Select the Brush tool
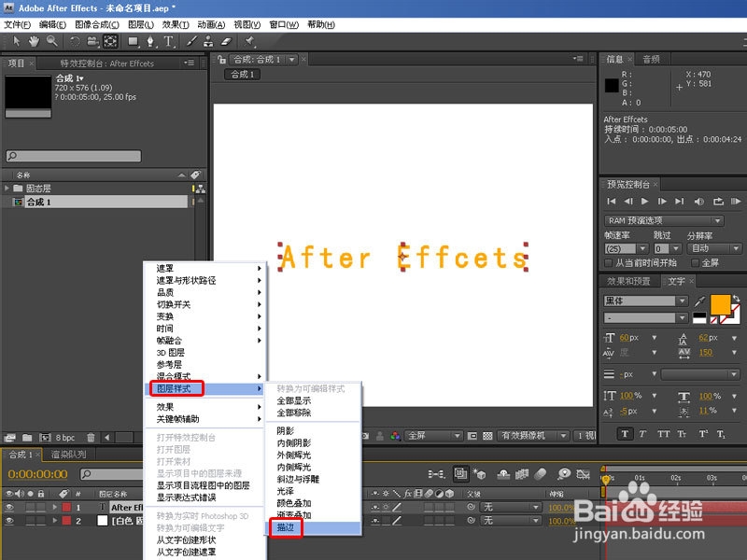 click(x=191, y=41)
